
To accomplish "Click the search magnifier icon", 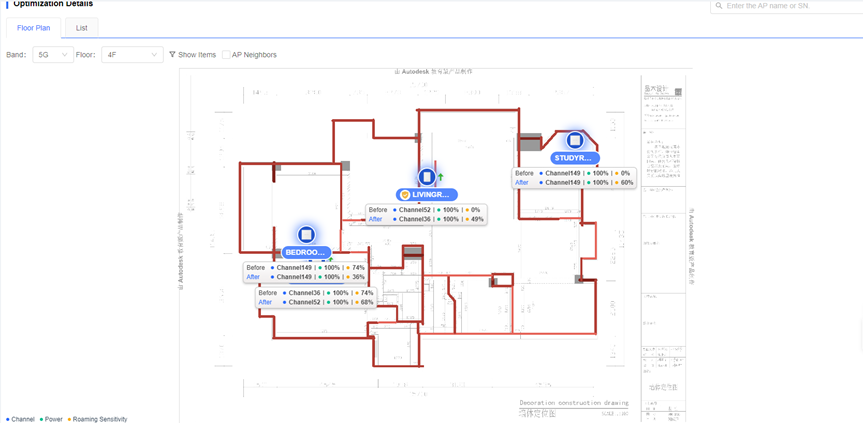I will pyautogui.click(x=718, y=6).
